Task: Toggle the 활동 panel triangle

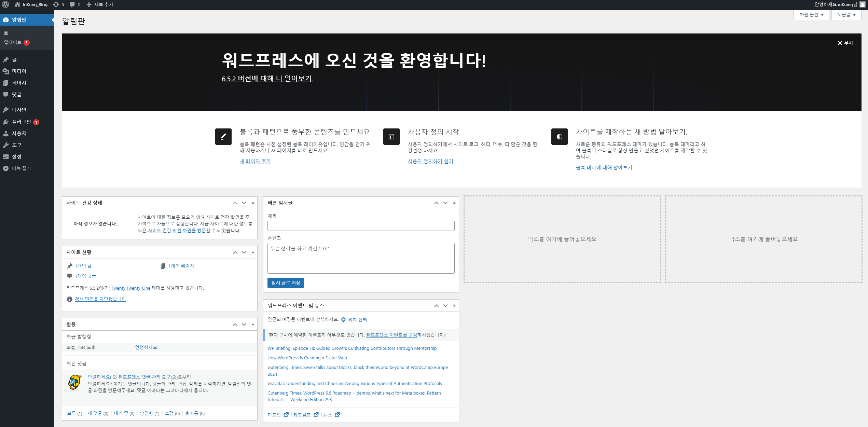Action: pos(253,324)
